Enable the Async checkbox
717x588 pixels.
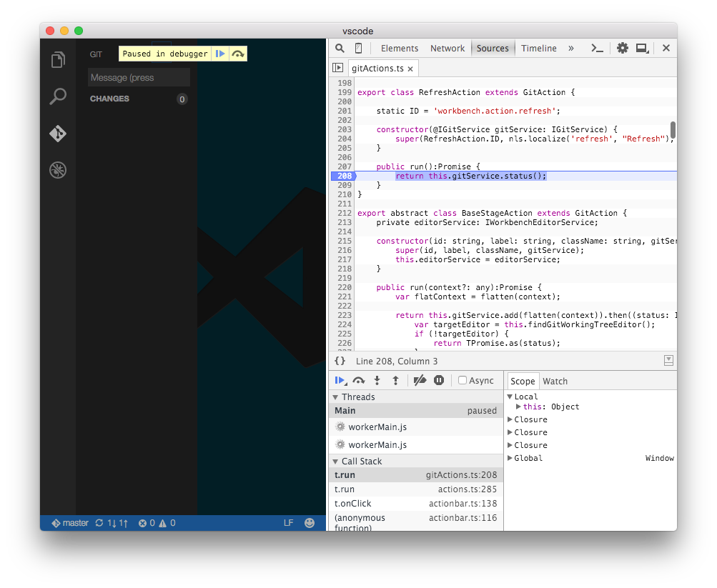(463, 380)
